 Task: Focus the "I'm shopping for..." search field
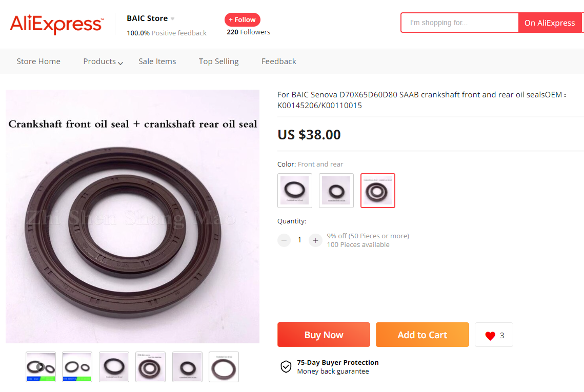[460, 23]
